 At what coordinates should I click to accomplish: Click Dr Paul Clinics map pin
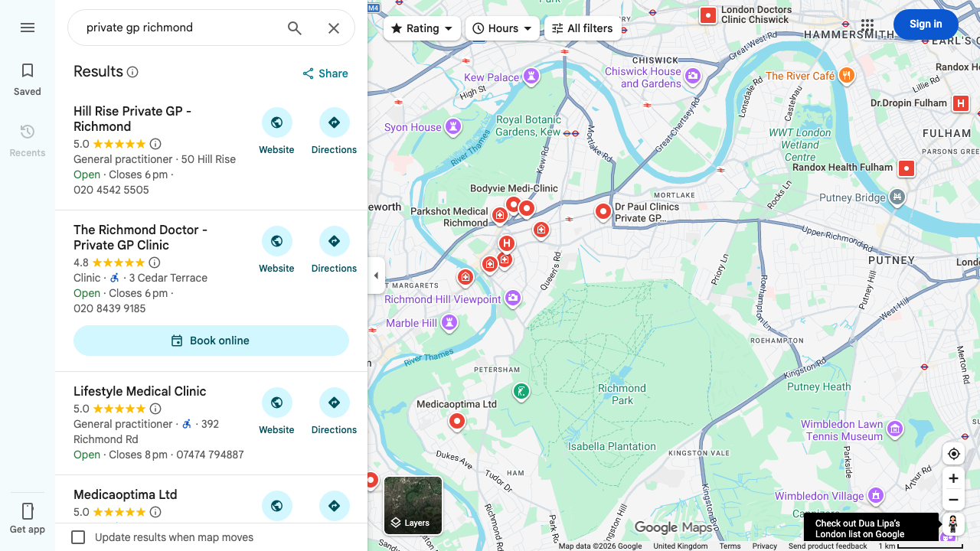tap(603, 211)
